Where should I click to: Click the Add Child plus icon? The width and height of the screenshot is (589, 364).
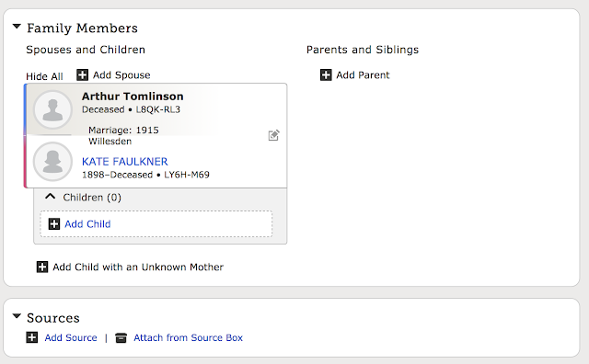click(54, 224)
